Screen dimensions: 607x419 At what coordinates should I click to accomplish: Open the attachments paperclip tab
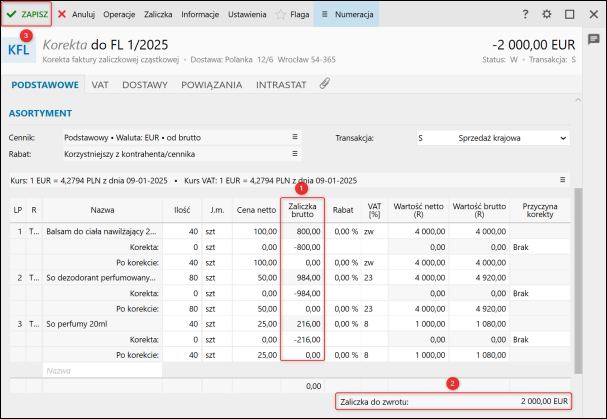(x=325, y=86)
